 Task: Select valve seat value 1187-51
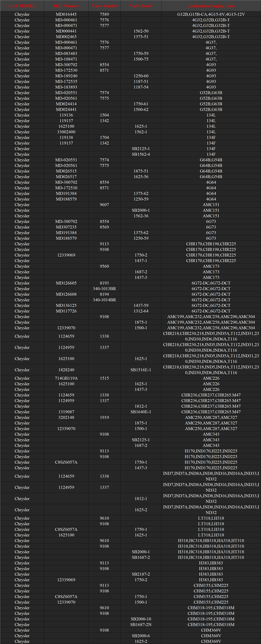coord(141,81)
